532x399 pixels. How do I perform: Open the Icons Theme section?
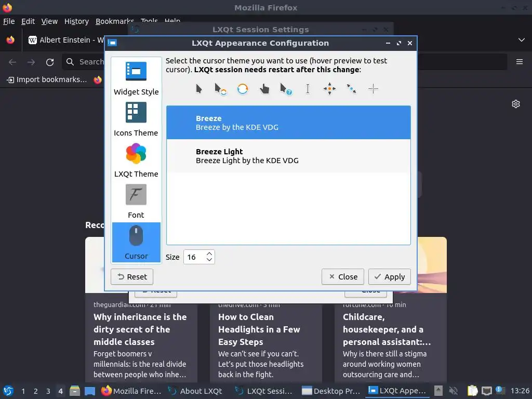tap(136, 119)
